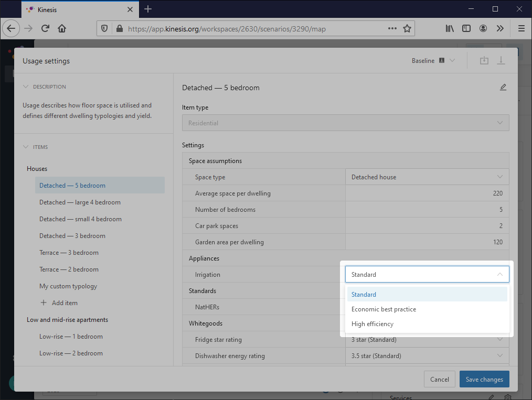Edit Garden area per dwelling value 120
This screenshot has height=400, width=532.
click(427, 242)
